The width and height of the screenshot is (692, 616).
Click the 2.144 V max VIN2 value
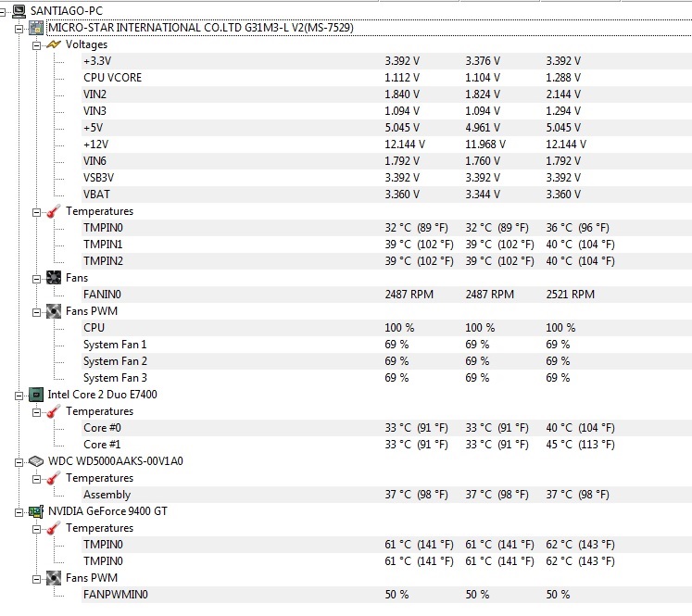click(x=563, y=94)
